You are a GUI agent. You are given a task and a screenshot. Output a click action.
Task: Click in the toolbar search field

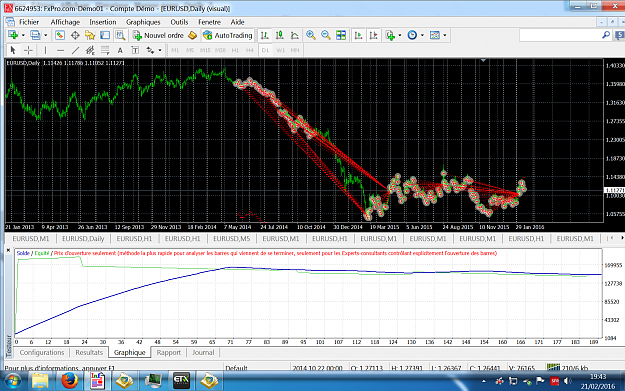(560, 35)
